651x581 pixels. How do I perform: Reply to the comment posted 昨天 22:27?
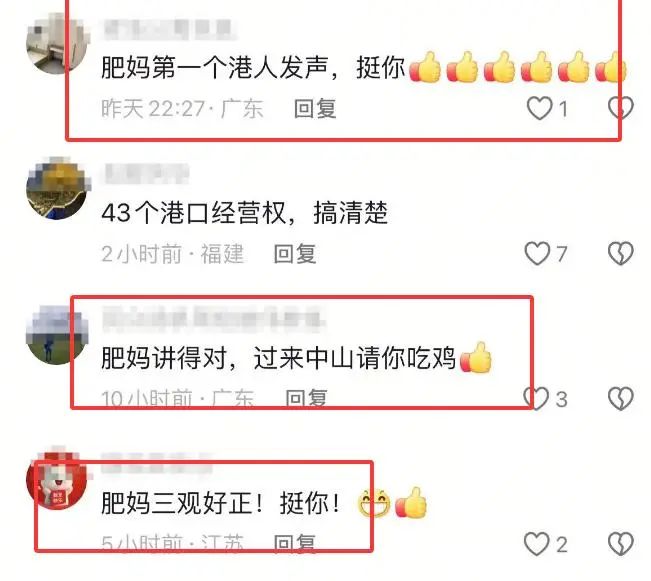point(315,109)
